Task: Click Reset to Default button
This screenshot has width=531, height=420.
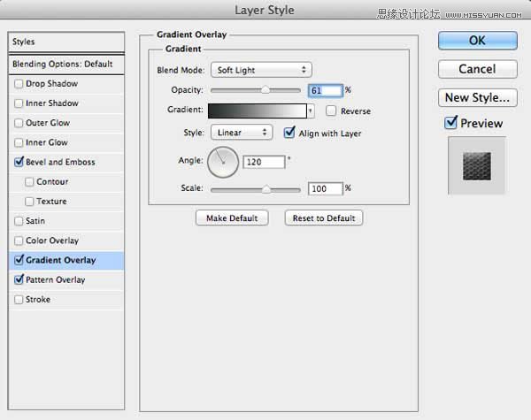Action: point(324,218)
